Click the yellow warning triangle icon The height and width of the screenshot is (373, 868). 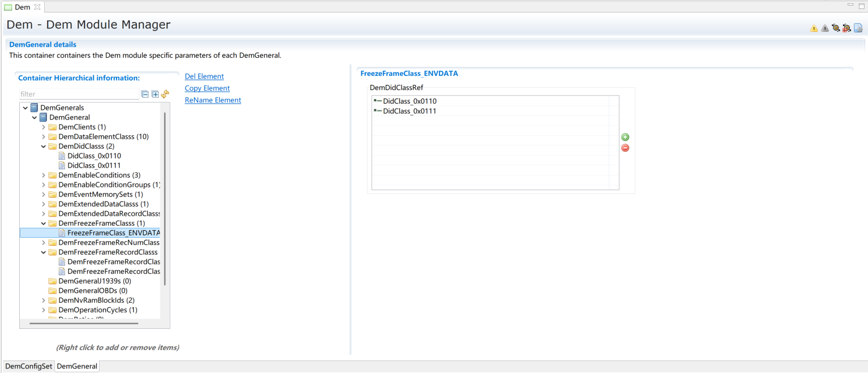coord(814,28)
